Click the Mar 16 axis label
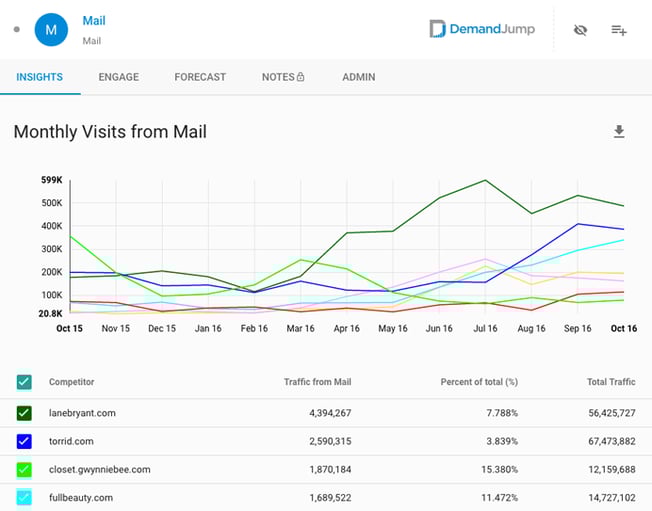 301,328
